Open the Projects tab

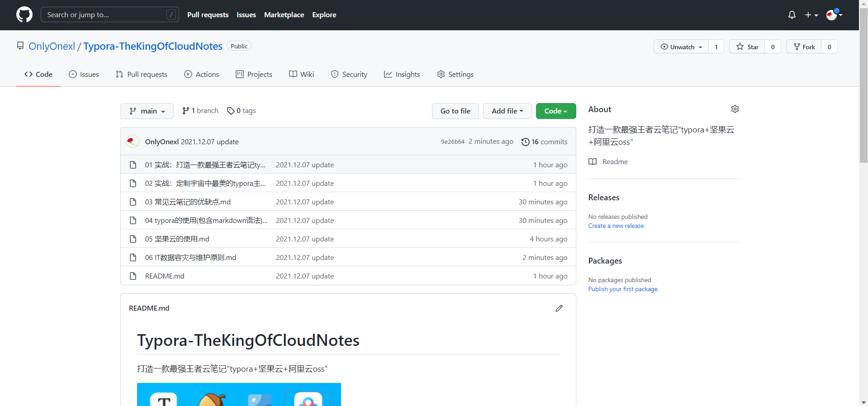click(x=254, y=74)
